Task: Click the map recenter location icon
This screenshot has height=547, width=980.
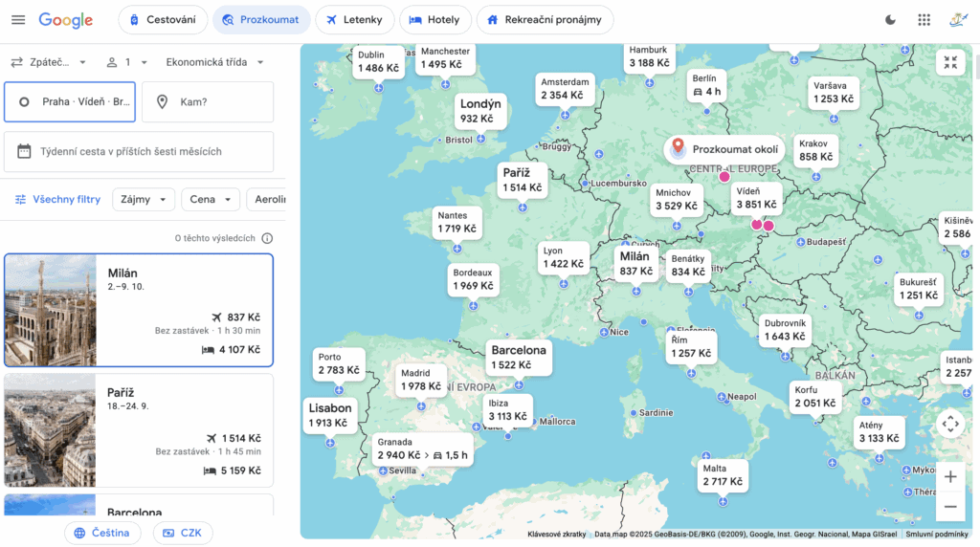Action: 949,424
